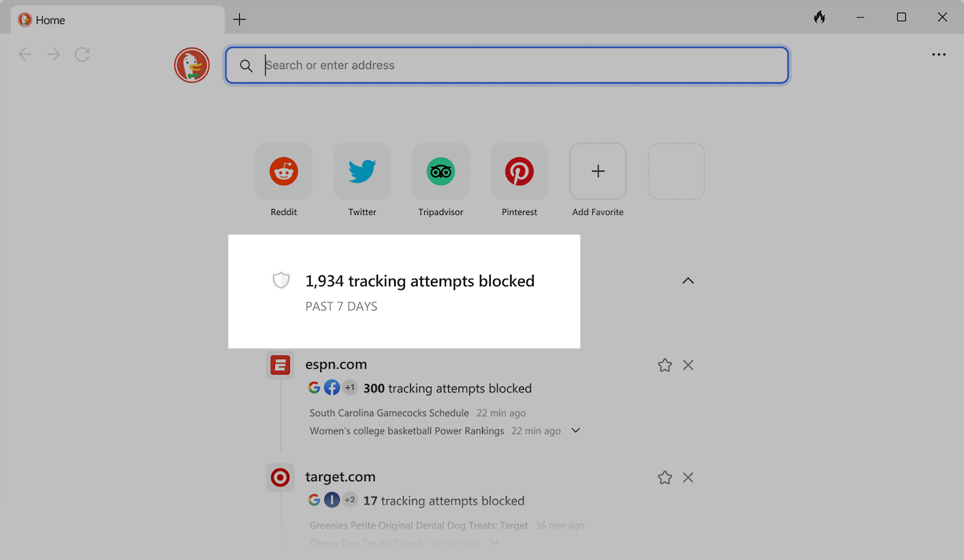
Task: Click the shield tracking protection icon
Action: [x=281, y=280]
